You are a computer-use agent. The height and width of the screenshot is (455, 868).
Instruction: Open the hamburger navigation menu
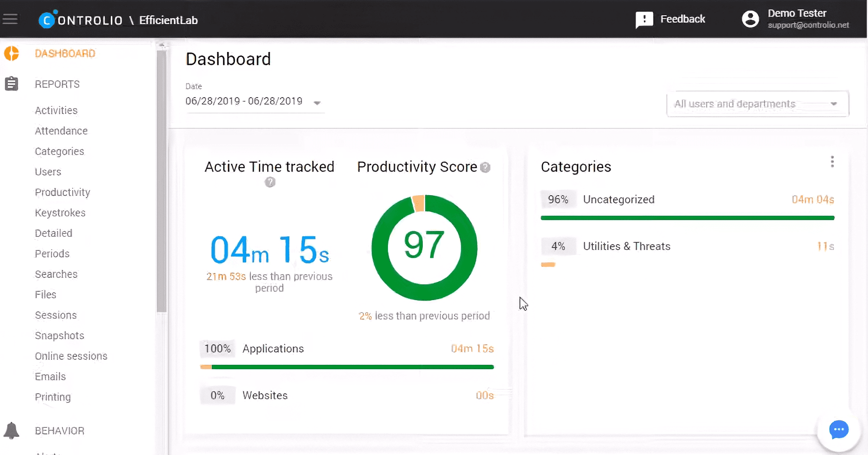coord(10,19)
